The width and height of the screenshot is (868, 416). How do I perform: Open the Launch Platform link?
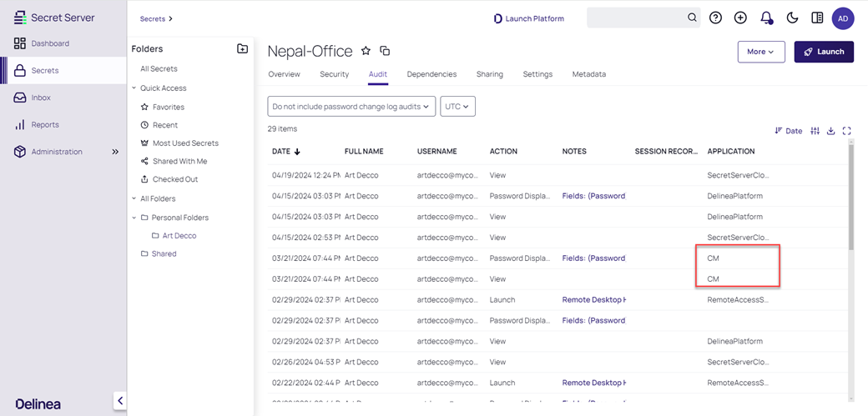point(528,18)
